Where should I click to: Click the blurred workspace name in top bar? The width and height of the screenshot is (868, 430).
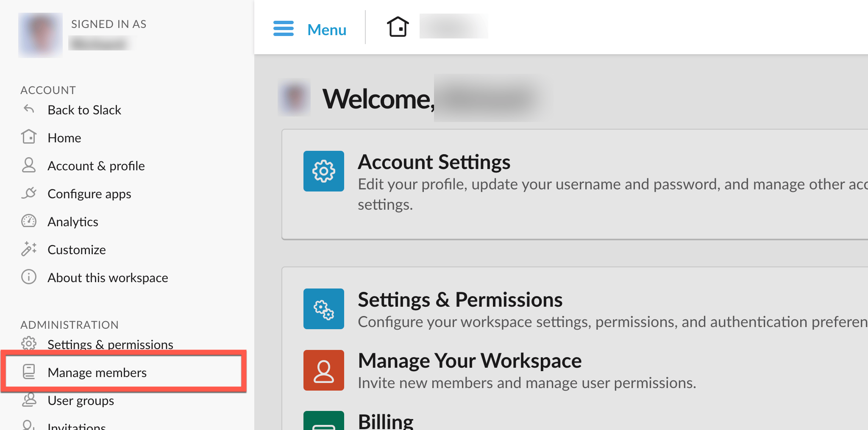click(453, 26)
